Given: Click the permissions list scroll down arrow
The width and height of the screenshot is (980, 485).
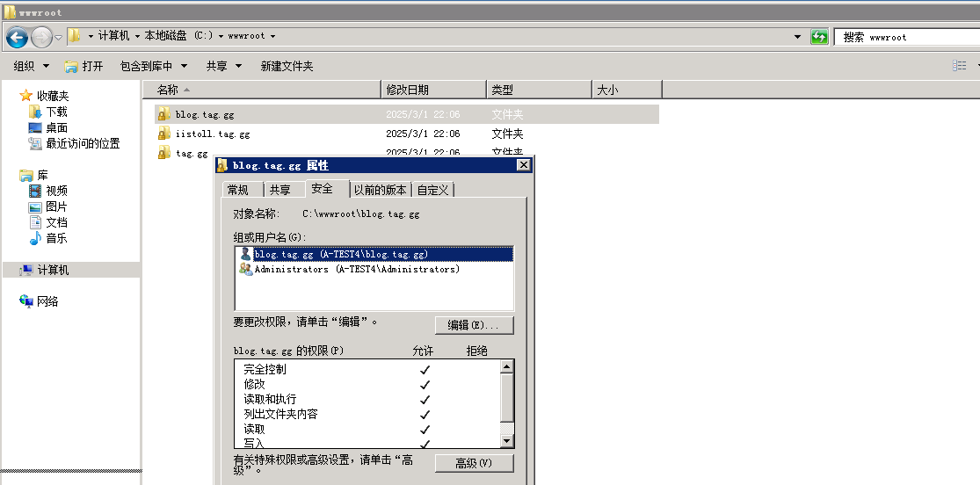Looking at the screenshot, I should coord(506,440).
